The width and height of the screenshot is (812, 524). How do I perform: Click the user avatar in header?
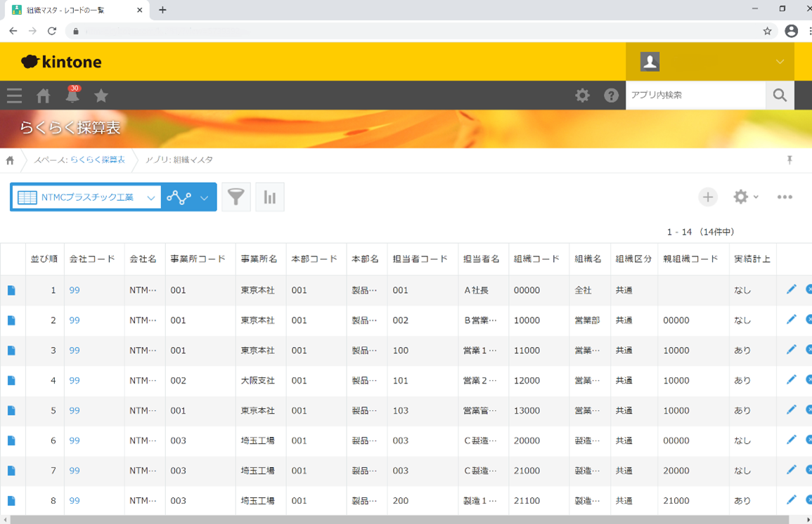(x=650, y=62)
